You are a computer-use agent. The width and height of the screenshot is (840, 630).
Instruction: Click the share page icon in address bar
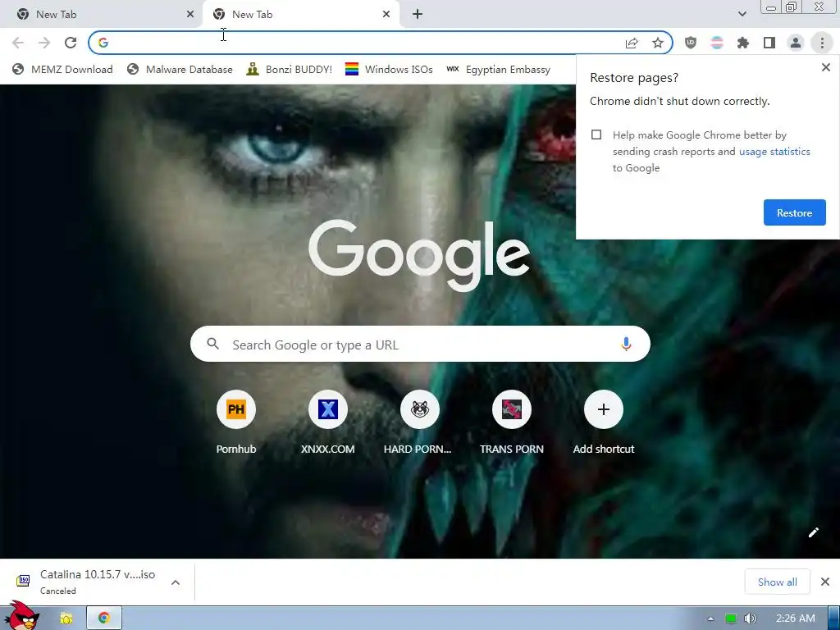point(632,43)
